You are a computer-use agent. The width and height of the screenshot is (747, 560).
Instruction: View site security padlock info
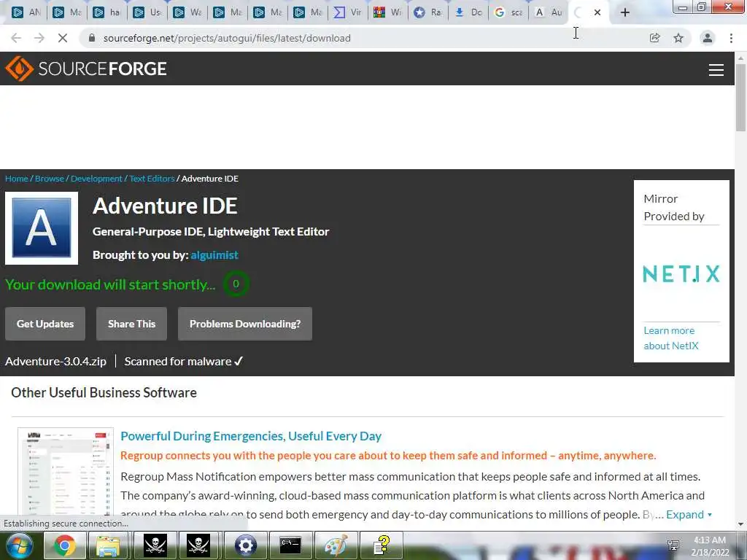[92, 38]
